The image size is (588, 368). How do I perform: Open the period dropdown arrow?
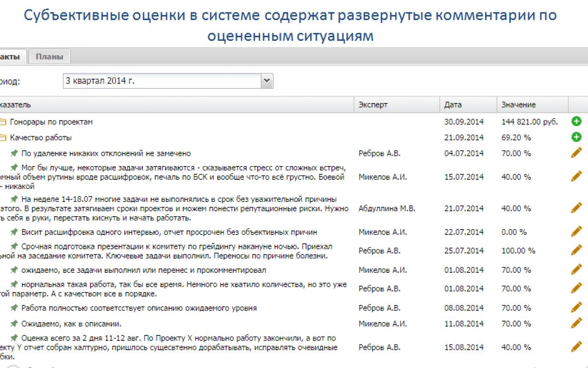(267, 80)
